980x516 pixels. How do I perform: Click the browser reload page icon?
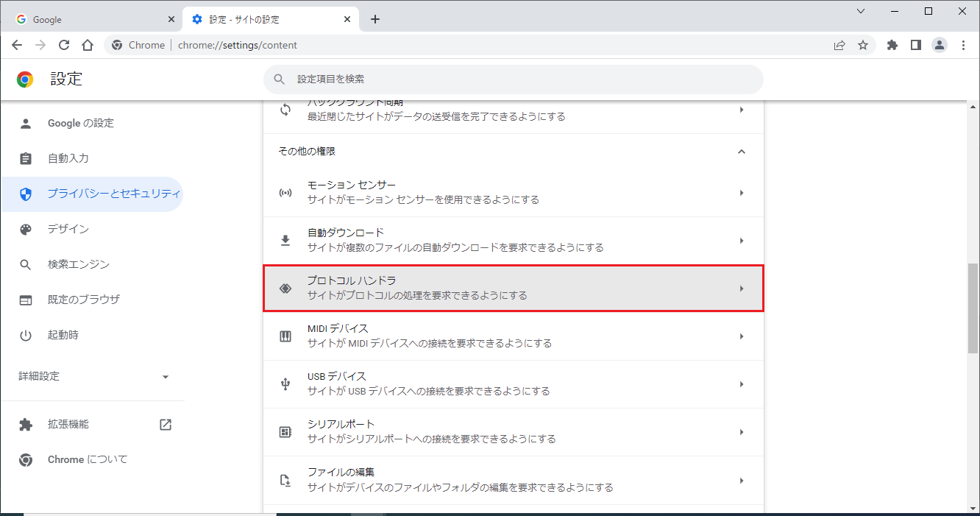click(64, 45)
